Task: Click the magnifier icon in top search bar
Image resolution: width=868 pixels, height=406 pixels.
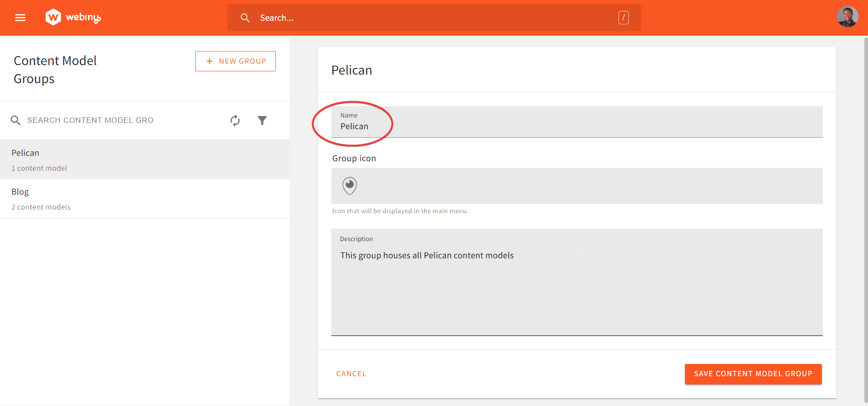Action: 245,18
